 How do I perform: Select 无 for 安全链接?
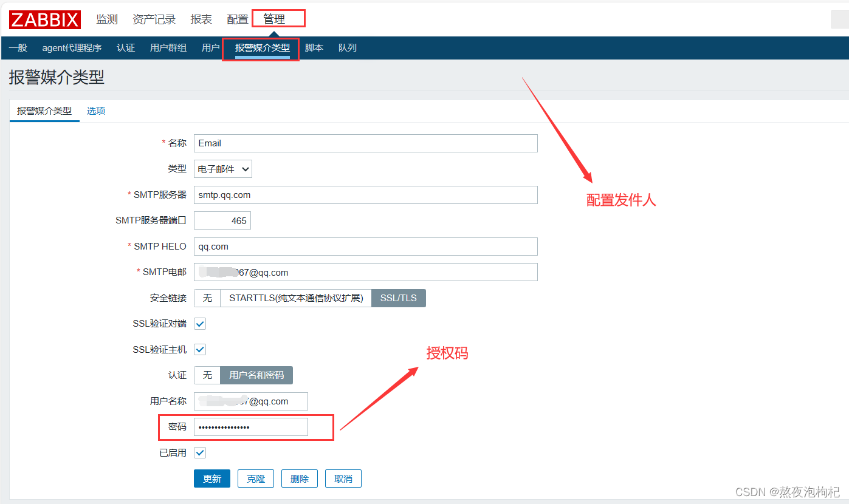207,298
